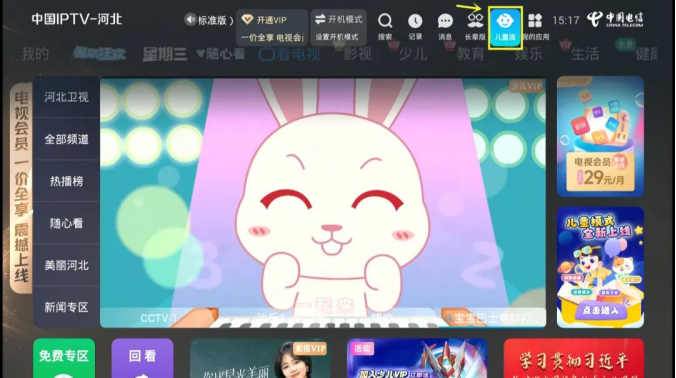Open the red 学习贯彻 banner
This screenshot has height=378, width=676.
pyautogui.click(x=574, y=358)
